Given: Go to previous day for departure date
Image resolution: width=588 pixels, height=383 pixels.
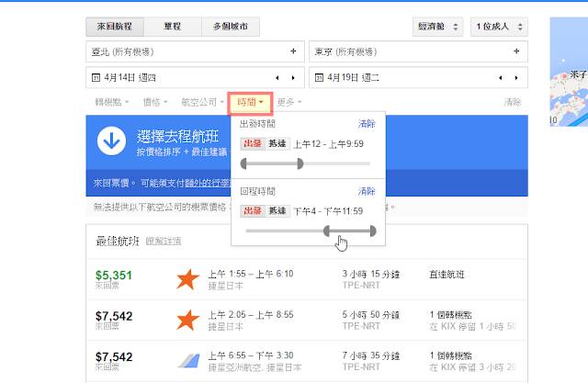Looking at the screenshot, I should (x=277, y=78).
